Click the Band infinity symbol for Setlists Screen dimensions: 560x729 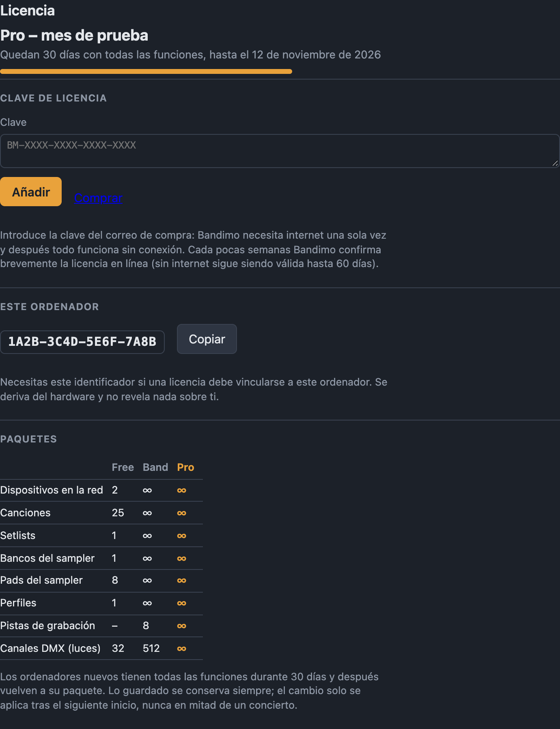tap(147, 536)
